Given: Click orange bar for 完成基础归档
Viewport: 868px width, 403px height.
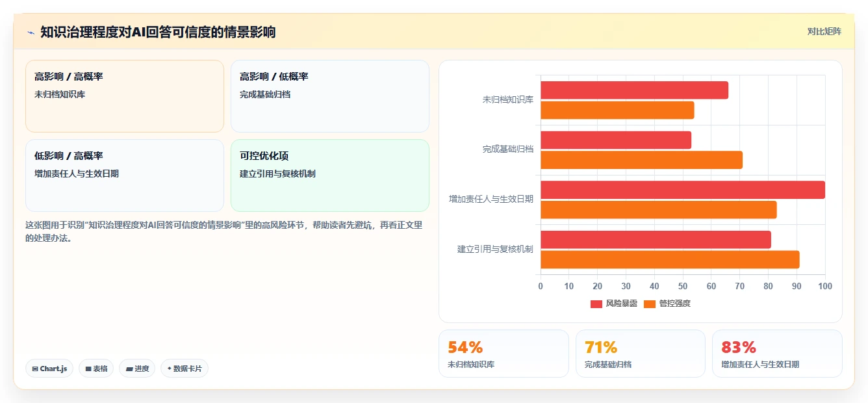Looking at the screenshot, I should pos(641,160).
